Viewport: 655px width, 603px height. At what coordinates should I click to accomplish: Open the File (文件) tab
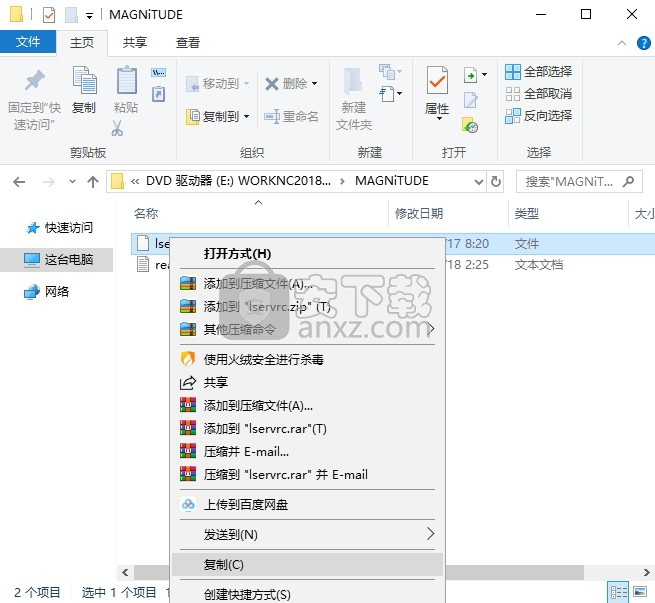(28, 42)
